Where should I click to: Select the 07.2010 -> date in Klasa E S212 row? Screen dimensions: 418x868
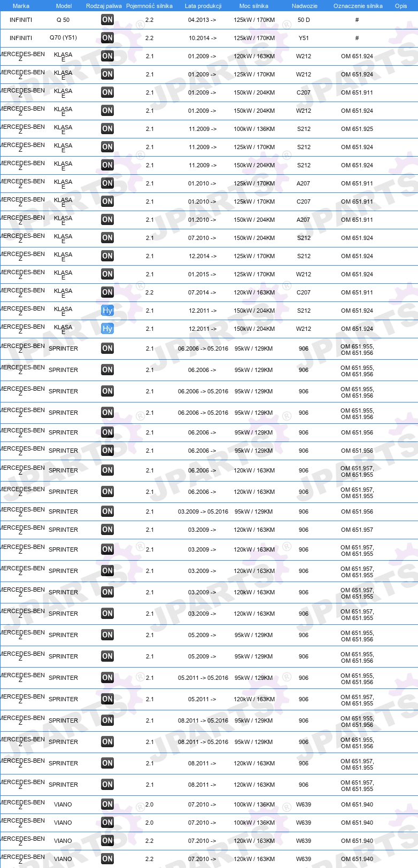pos(203,238)
